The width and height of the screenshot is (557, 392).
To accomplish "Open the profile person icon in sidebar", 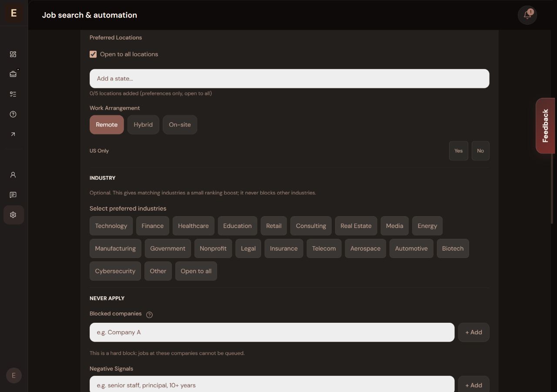I will tap(13, 174).
